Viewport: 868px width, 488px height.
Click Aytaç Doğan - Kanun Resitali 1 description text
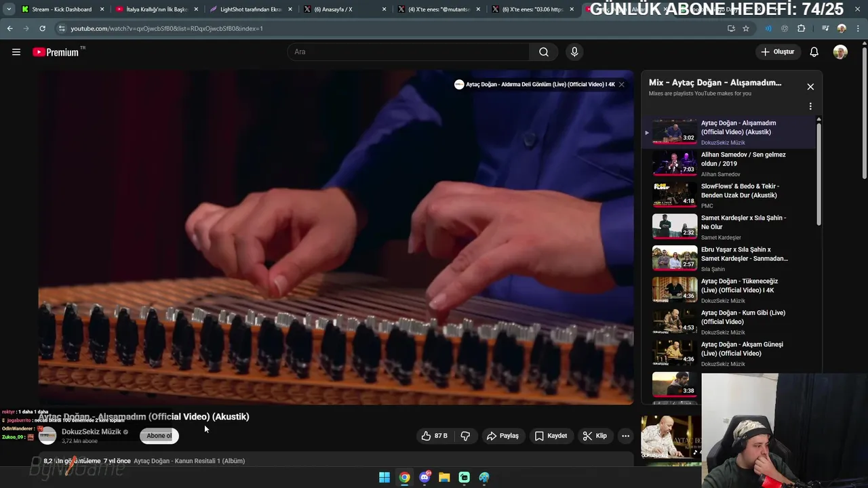coord(189,461)
